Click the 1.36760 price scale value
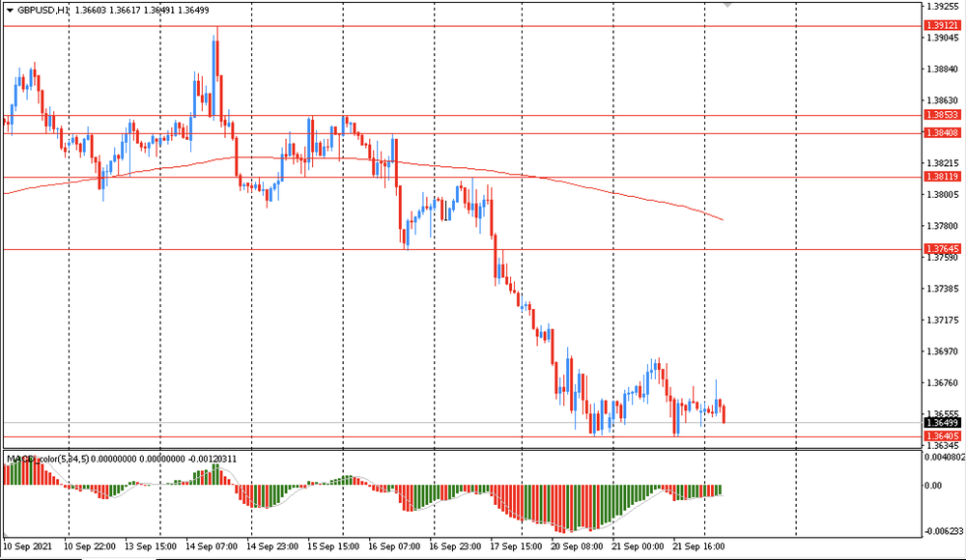The width and height of the screenshot is (966, 560). (943, 382)
